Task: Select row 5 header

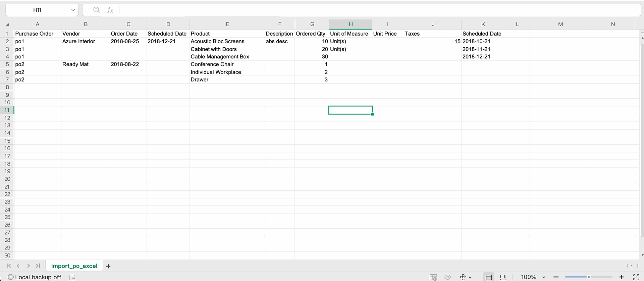Action: click(7, 64)
